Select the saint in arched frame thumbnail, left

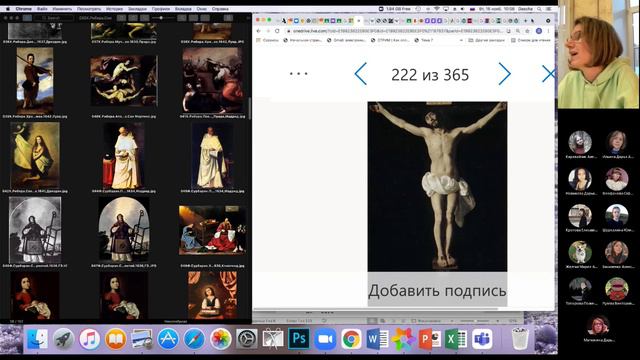[x=35, y=230]
